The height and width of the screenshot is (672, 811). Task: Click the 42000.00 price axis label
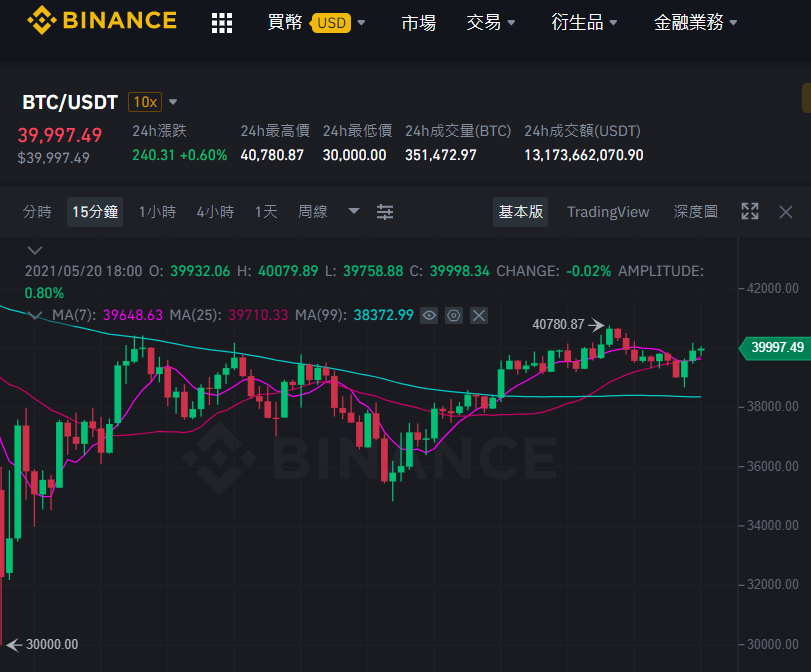click(773, 288)
